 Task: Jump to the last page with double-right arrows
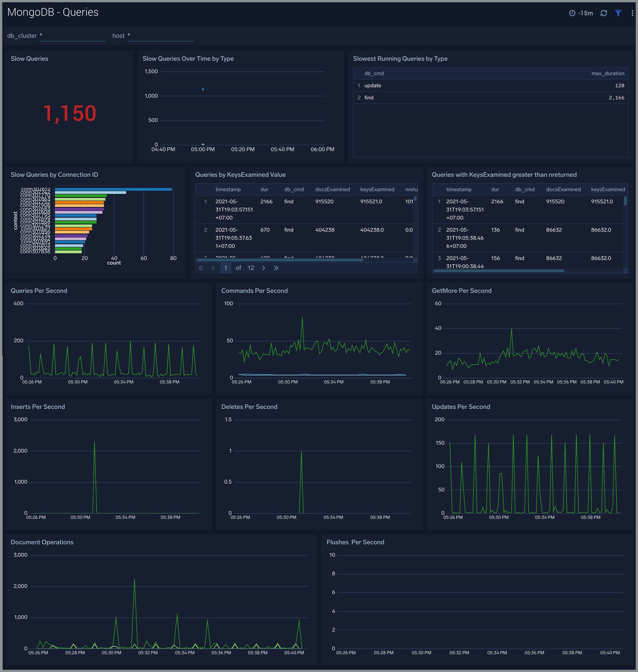pyautogui.click(x=276, y=268)
